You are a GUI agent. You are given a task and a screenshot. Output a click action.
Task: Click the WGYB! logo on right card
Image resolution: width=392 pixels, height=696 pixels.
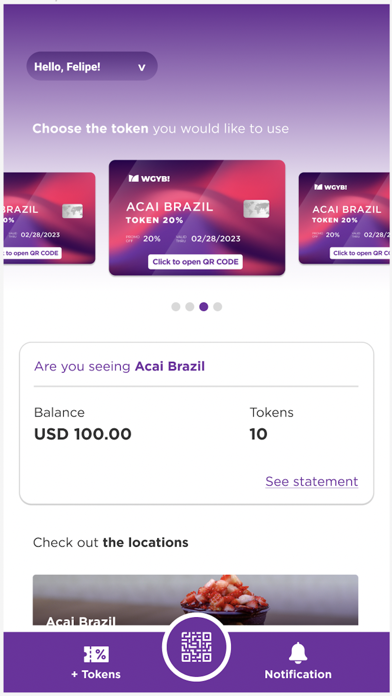pyautogui.click(x=331, y=187)
